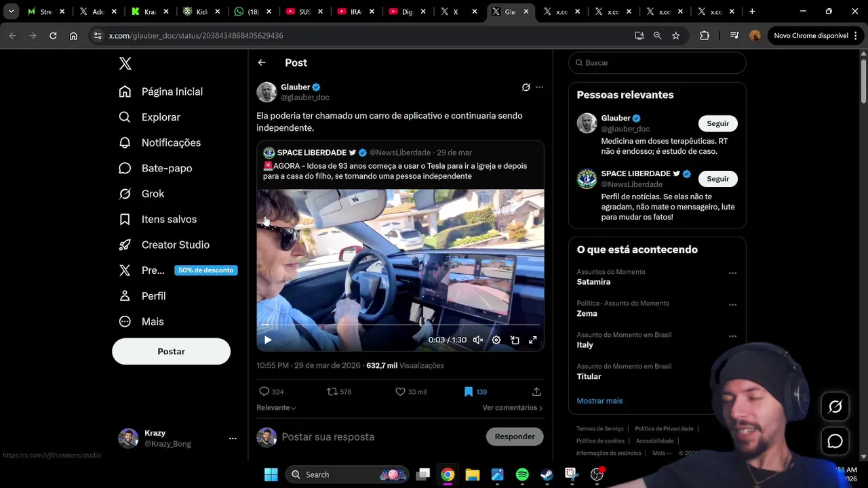The image size is (868, 488).
Task: Open Chrome extensions puzzle icon
Action: (705, 36)
